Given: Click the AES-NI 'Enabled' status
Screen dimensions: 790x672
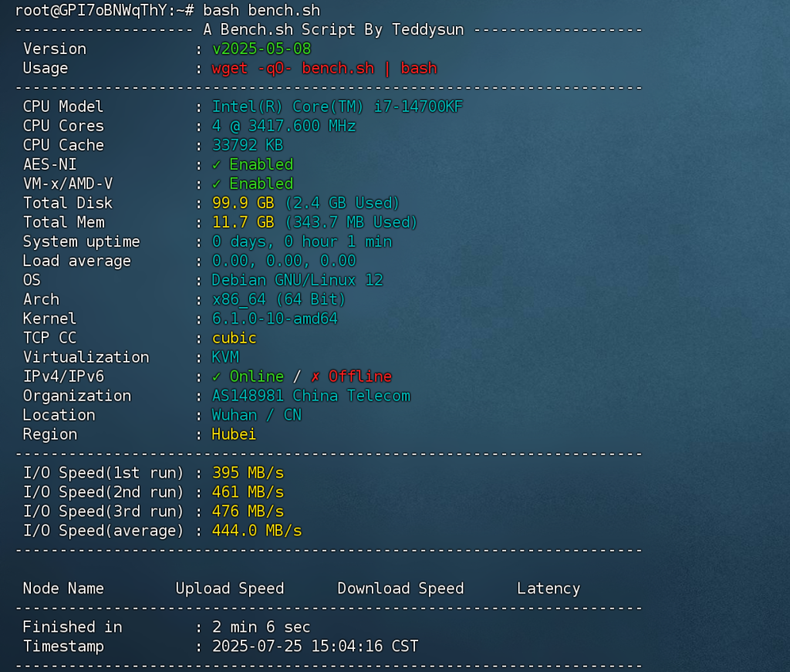Looking at the screenshot, I should [262, 164].
